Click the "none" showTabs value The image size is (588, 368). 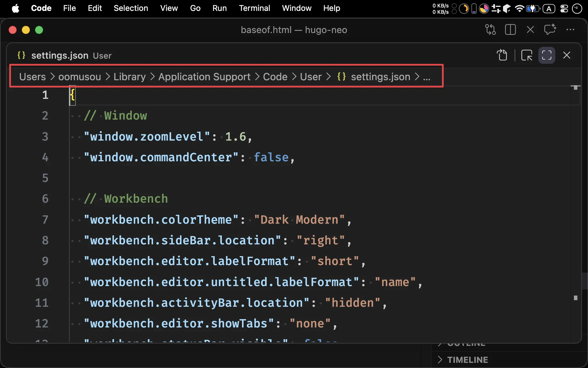(x=310, y=323)
